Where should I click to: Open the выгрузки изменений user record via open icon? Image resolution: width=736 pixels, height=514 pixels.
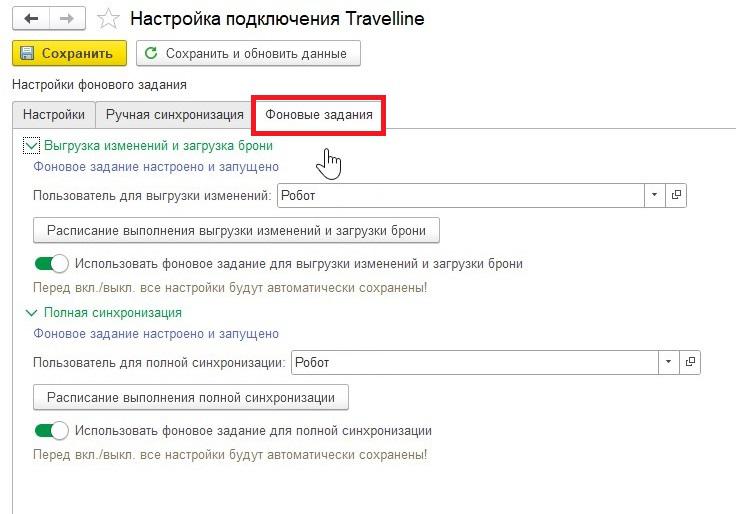point(676,195)
